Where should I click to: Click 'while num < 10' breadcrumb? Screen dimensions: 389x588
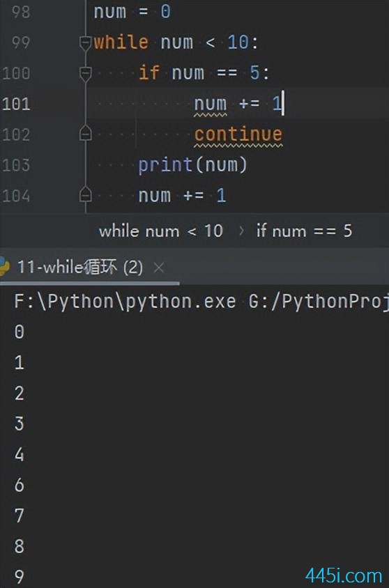click(x=161, y=231)
